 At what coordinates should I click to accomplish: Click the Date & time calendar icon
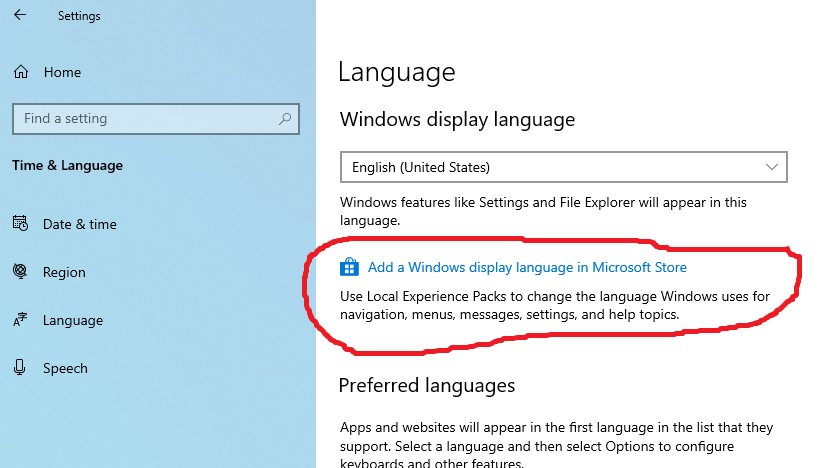[x=20, y=223]
